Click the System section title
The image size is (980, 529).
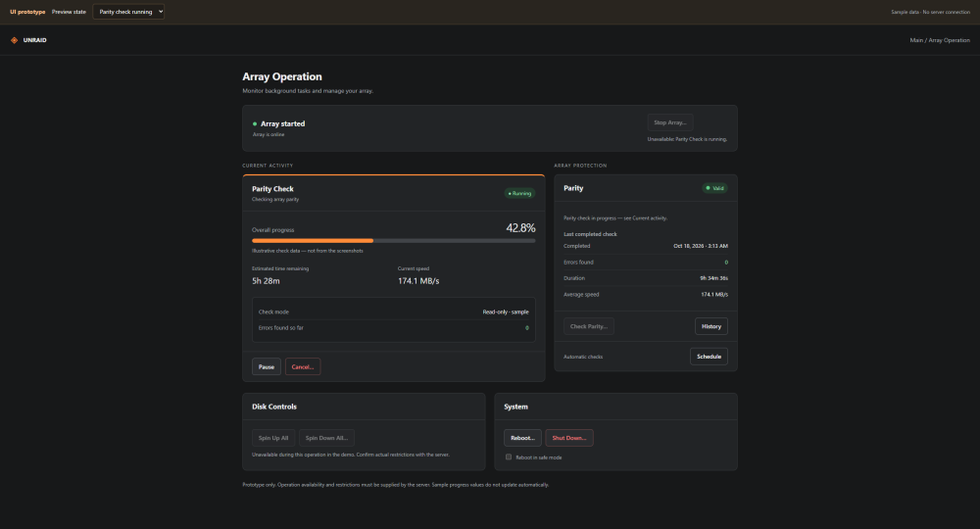[x=515, y=407]
